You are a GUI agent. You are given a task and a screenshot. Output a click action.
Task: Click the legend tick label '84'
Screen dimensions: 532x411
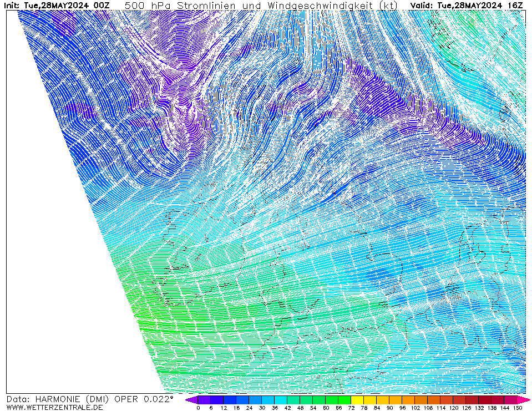pyautogui.click(x=377, y=408)
